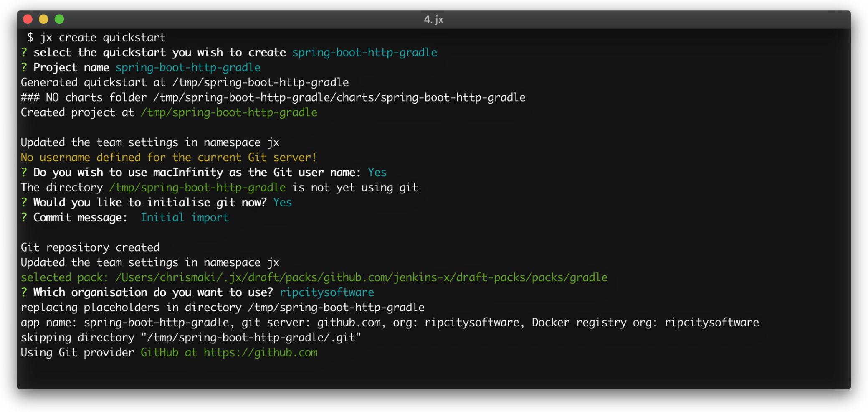Click the "4. jx" window title
This screenshot has width=868, height=412.
pos(433,20)
